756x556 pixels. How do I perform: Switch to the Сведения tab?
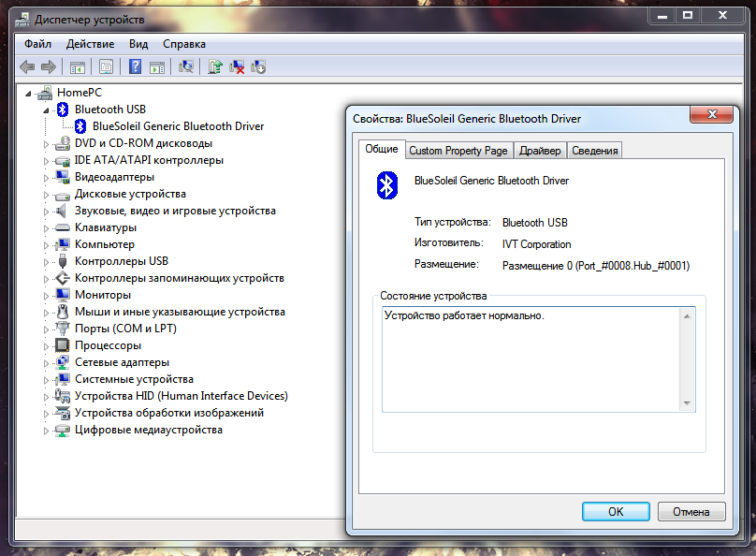[x=595, y=151]
